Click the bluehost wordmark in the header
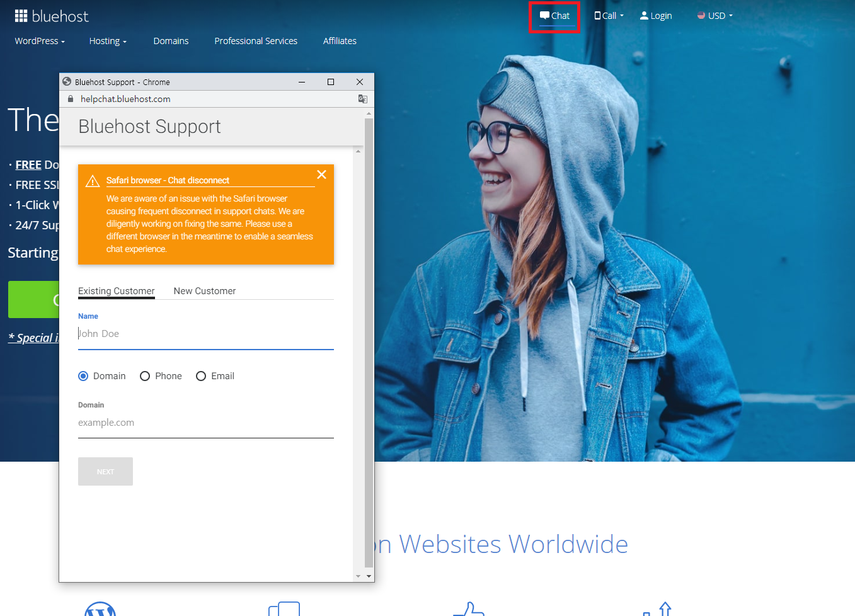The image size is (855, 616). pyautogui.click(x=60, y=16)
